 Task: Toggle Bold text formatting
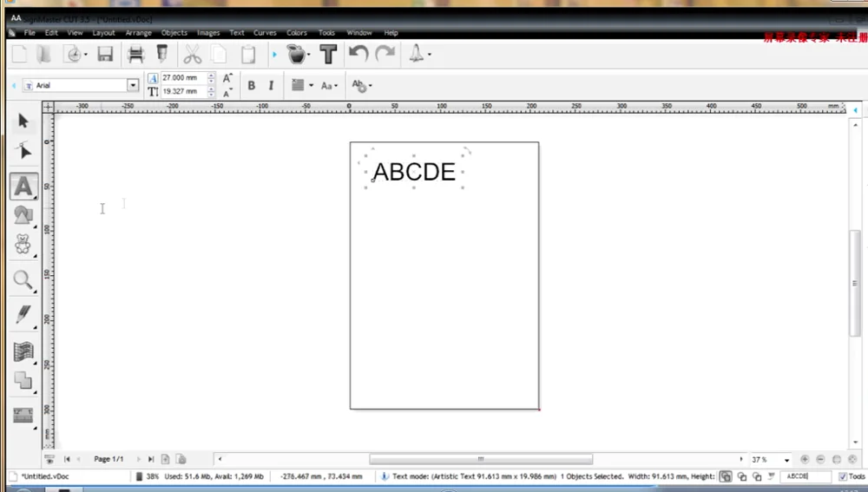252,85
